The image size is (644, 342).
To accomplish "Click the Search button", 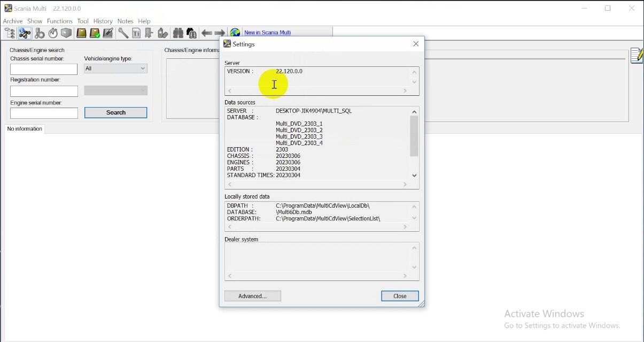I will [x=115, y=112].
